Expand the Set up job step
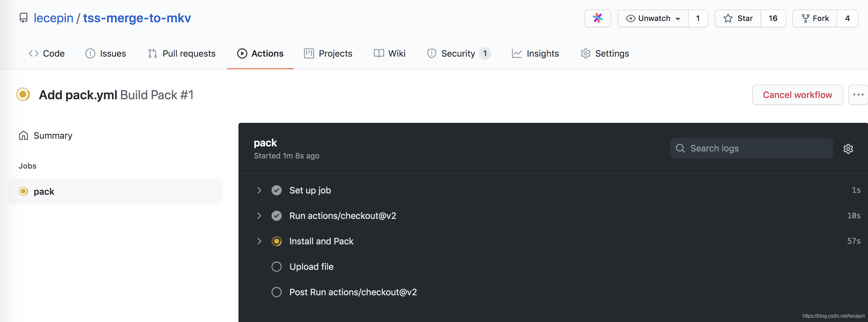Viewport: 868px width, 322px height. pos(259,191)
